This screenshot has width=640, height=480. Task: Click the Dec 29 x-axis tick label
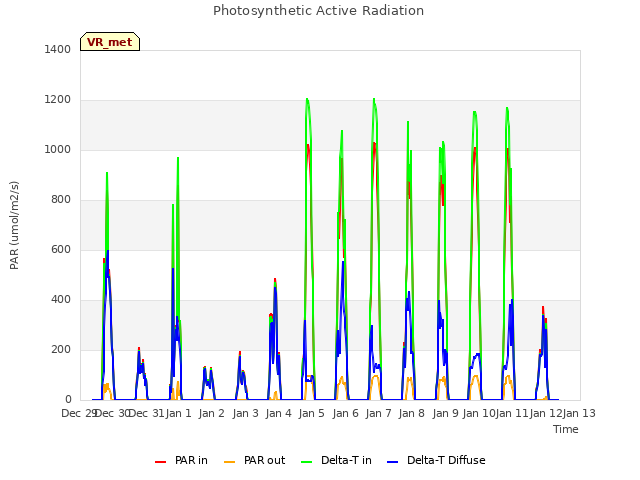(x=79, y=413)
